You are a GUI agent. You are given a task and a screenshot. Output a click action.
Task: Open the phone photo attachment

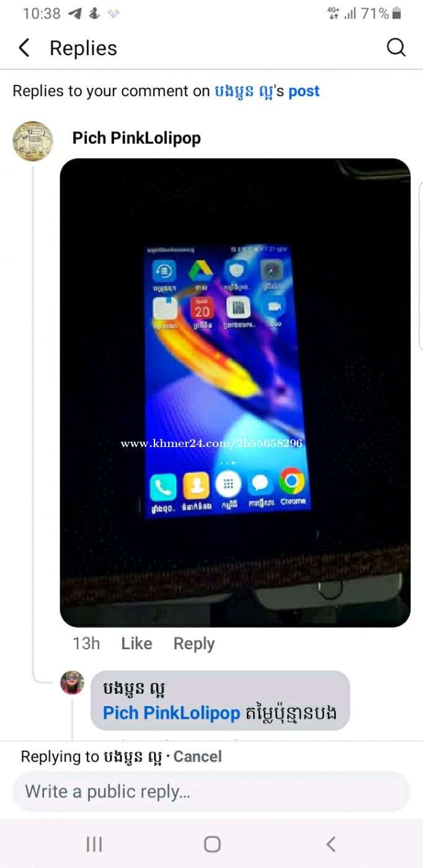pyautogui.click(x=235, y=392)
